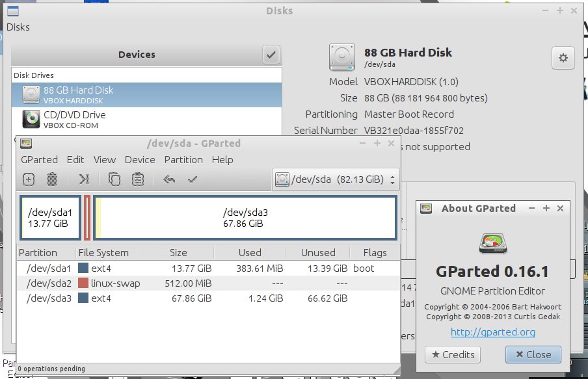Toggle the Devices checkmark button in Disks
This screenshot has width=588, height=379.
pos(271,55)
